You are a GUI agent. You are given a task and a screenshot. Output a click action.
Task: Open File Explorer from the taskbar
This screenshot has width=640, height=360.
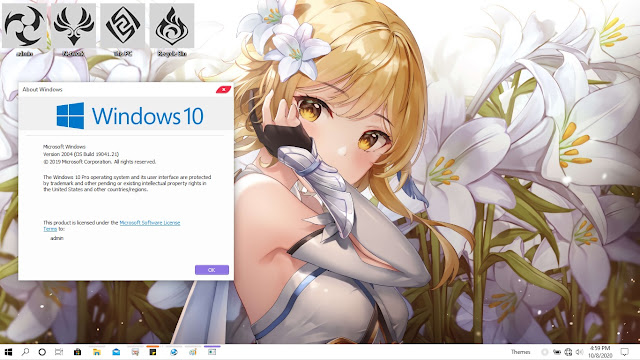pos(97,352)
